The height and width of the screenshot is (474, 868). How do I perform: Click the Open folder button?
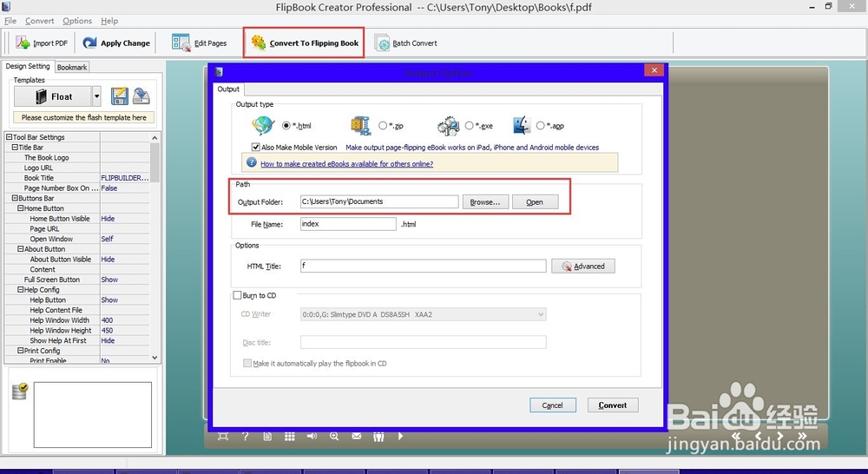pyautogui.click(x=534, y=202)
